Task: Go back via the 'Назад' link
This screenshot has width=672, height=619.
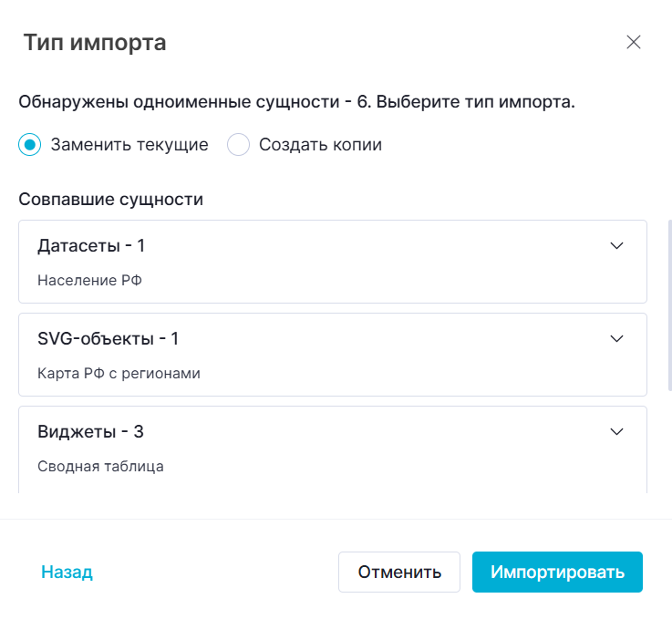Action: [67, 573]
